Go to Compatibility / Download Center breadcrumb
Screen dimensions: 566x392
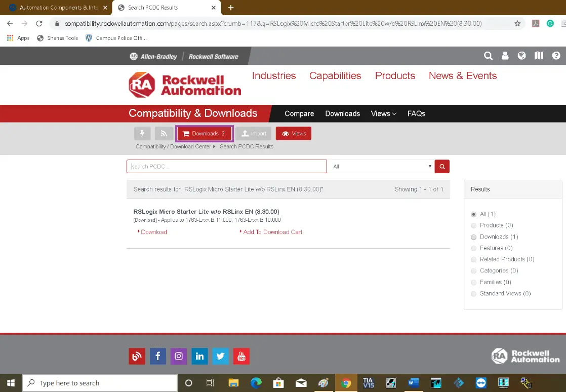tap(173, 146)
